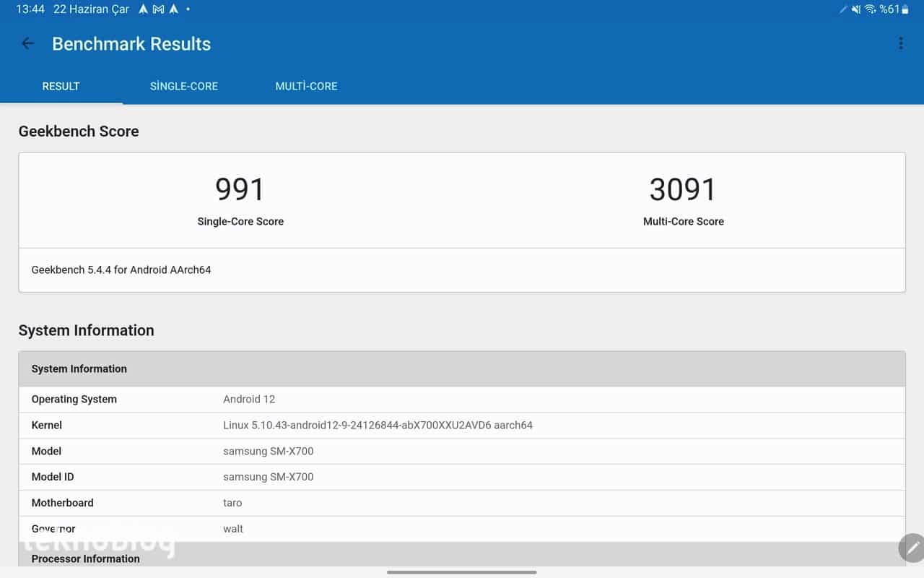The width and height of the screenshot is (924, 578).
Task: Tap the Motherboard row showing taro
Action: tap(462, 503)
